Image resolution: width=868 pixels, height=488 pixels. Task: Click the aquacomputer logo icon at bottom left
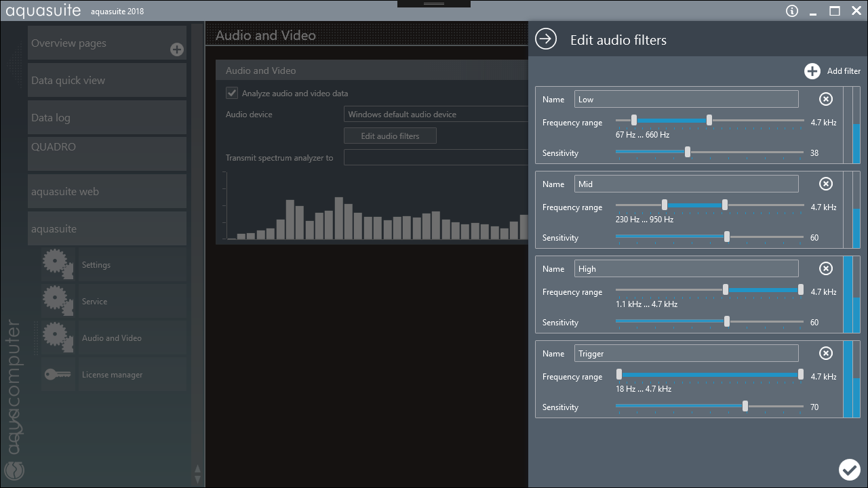(14, 470)
